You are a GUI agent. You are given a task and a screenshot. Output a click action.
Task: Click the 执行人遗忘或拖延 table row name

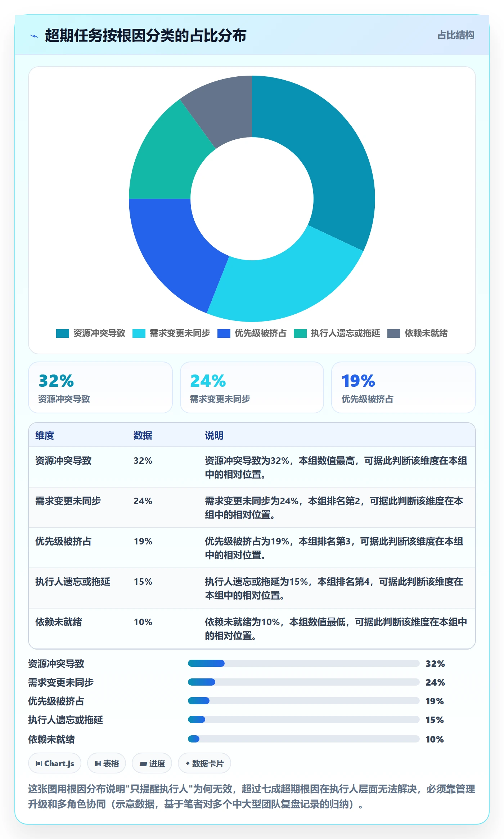point(73,582)
